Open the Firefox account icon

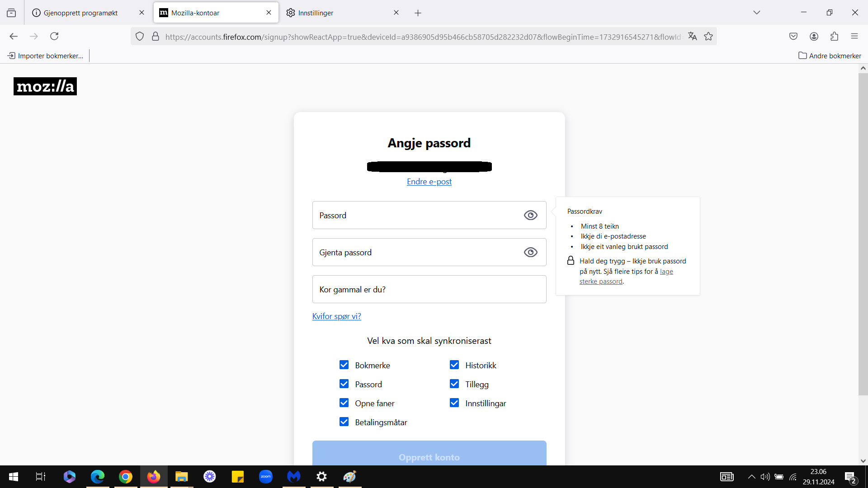coord(814,36)
